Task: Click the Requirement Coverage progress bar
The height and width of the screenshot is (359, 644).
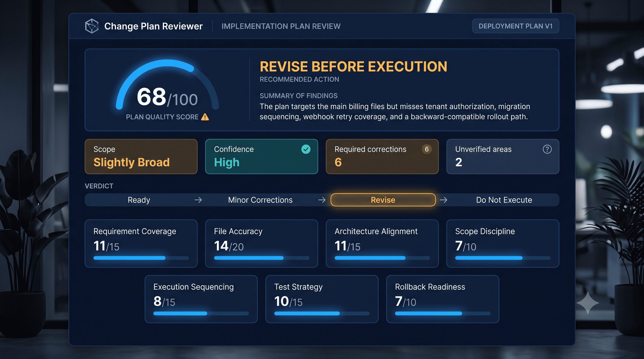Action: pyautogui.click(x=141, y=258)
